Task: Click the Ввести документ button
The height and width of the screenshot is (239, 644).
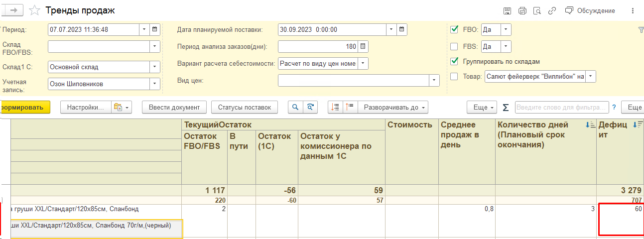Action: click(x=174, y=107)
